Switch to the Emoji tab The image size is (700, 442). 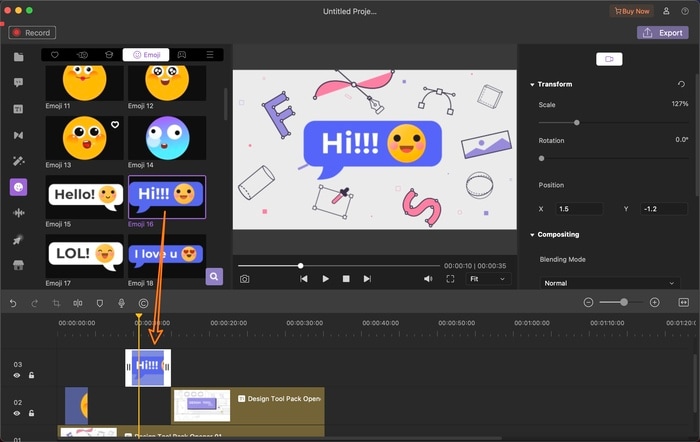click(x=146, y=54)
